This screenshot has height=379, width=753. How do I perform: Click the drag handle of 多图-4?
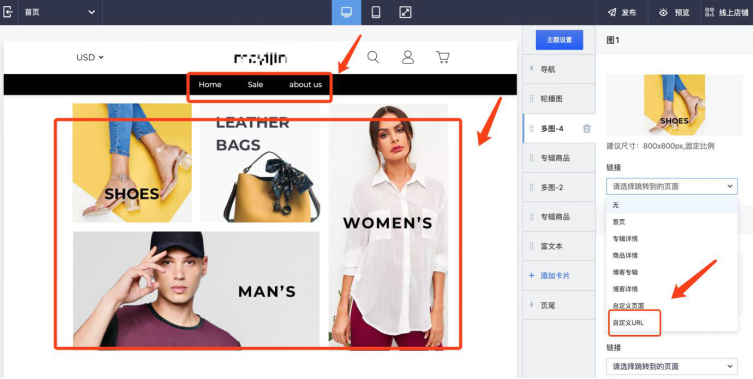(x=531, y=128)
